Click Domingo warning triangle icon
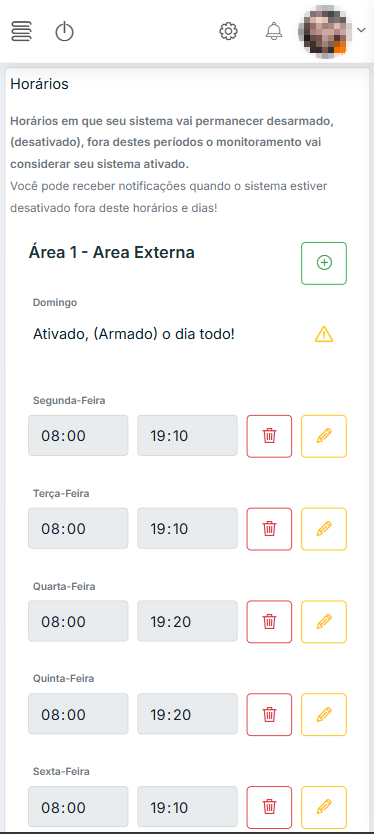Viewport: 374px width, 834px height. click(324, 335)
